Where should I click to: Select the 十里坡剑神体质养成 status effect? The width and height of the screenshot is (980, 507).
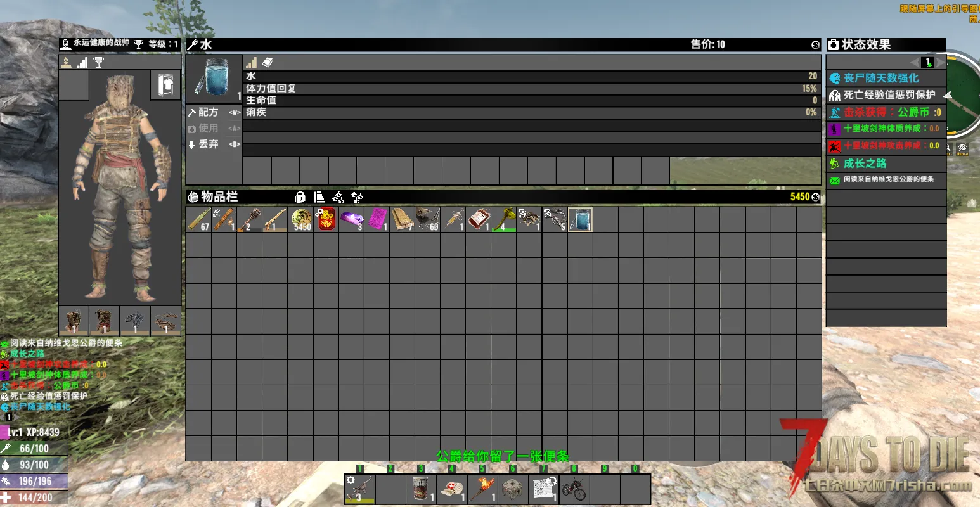886,129
